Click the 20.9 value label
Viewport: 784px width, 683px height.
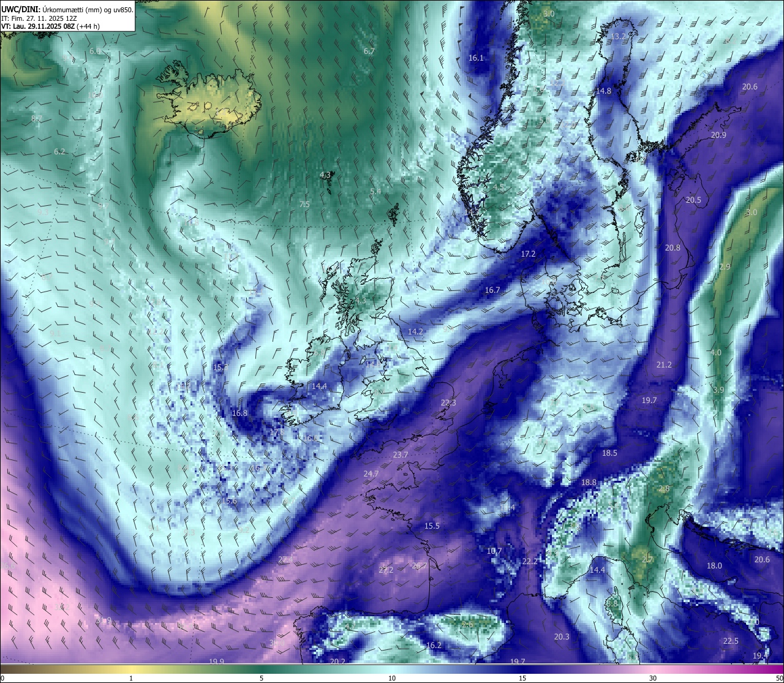click(x=718, y=135)
